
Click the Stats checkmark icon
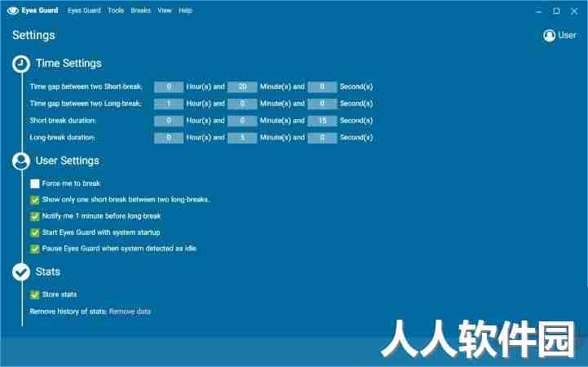21,272
